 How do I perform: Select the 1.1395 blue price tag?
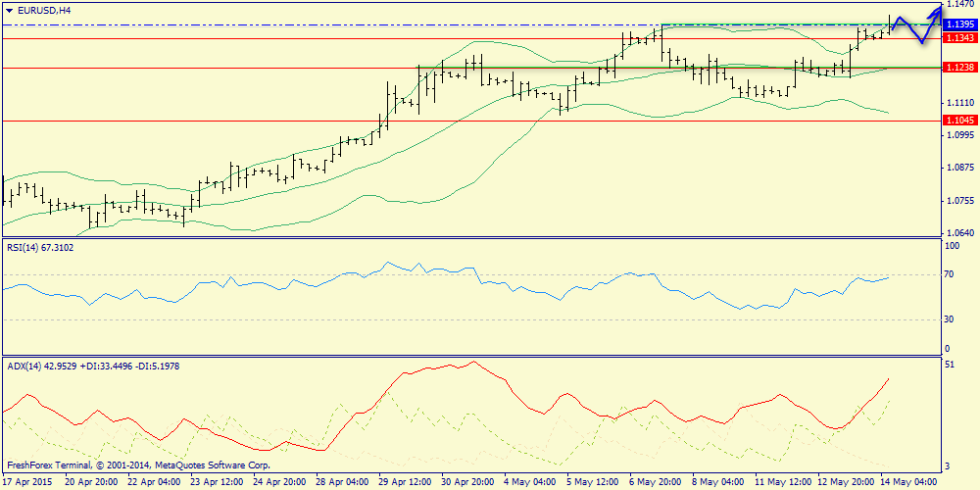(958, 24)
